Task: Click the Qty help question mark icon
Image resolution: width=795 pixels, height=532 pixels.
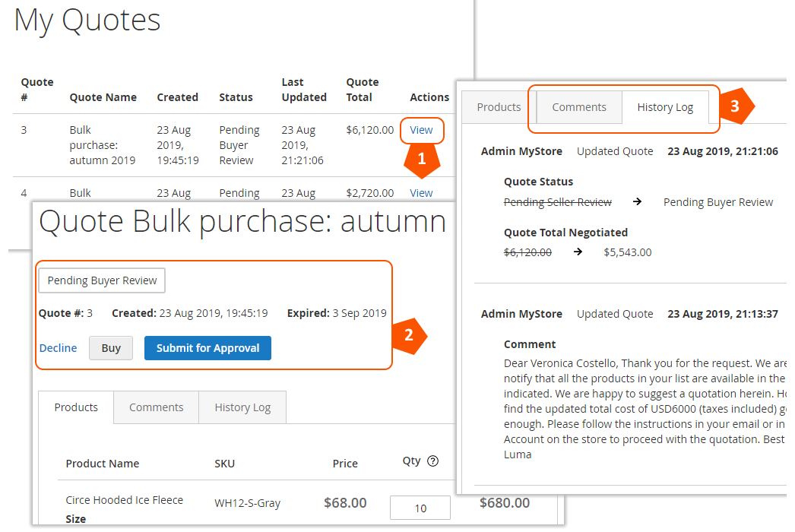Action: coord(433,461)
